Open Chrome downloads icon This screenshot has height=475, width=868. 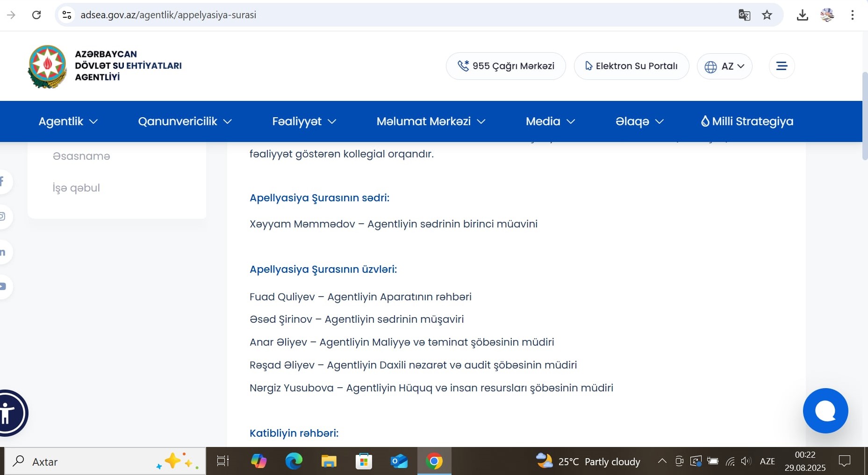tap(802, 15)
